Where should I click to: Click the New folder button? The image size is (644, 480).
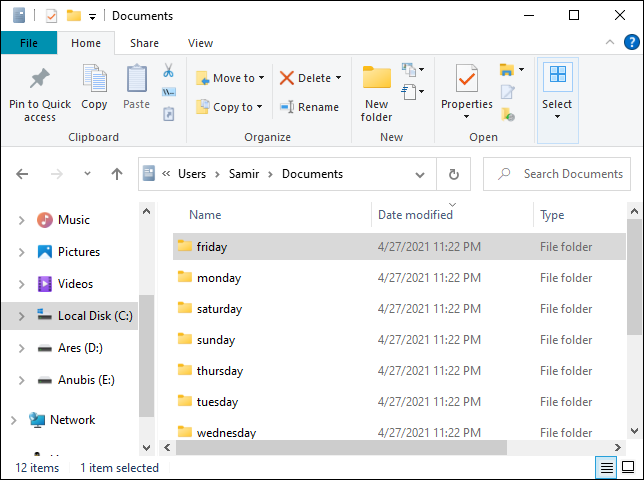click(x=376, y=94)
